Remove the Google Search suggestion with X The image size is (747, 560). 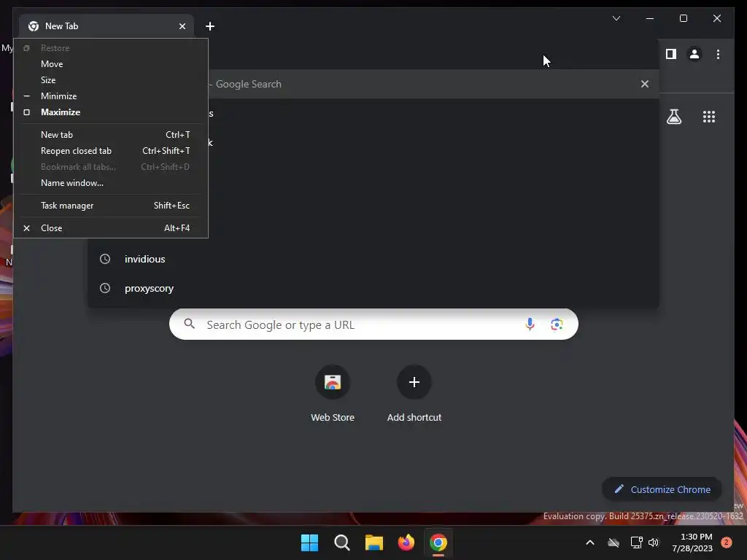(645, 84)
